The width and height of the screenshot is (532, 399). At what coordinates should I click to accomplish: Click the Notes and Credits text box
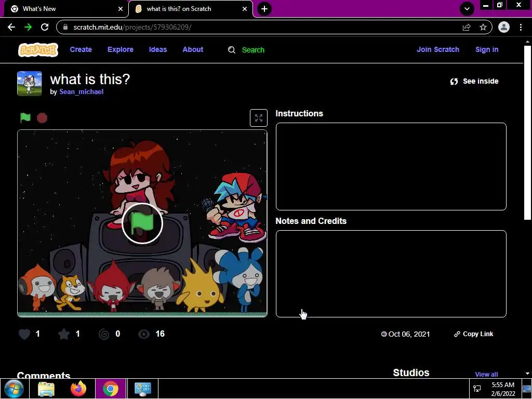point(391,274)
